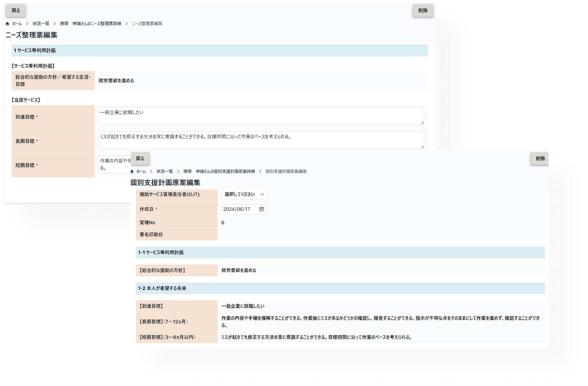Click the 作成日 date field 2024/06/17
588x386 pixels.
[243, 209]
